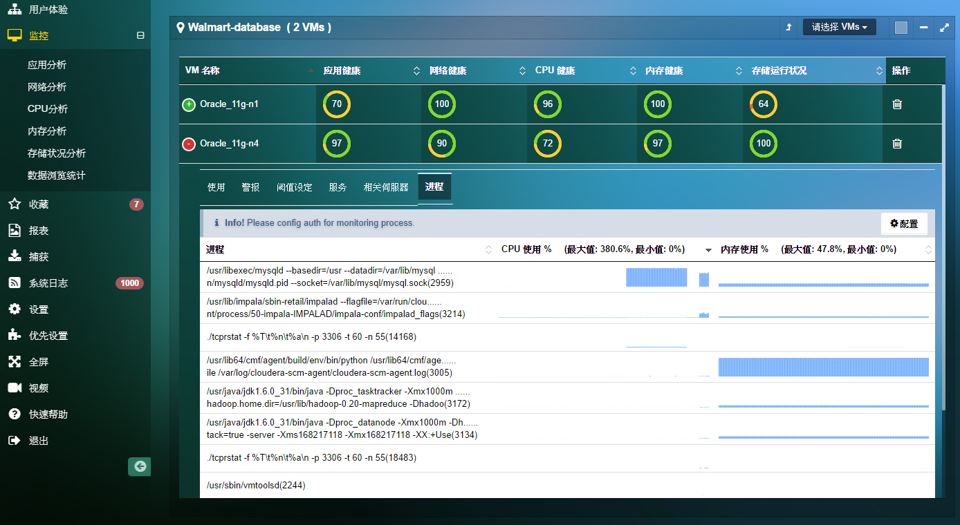Switch to the 警报 tab
The image size is (960, 525).
(250, 187)
